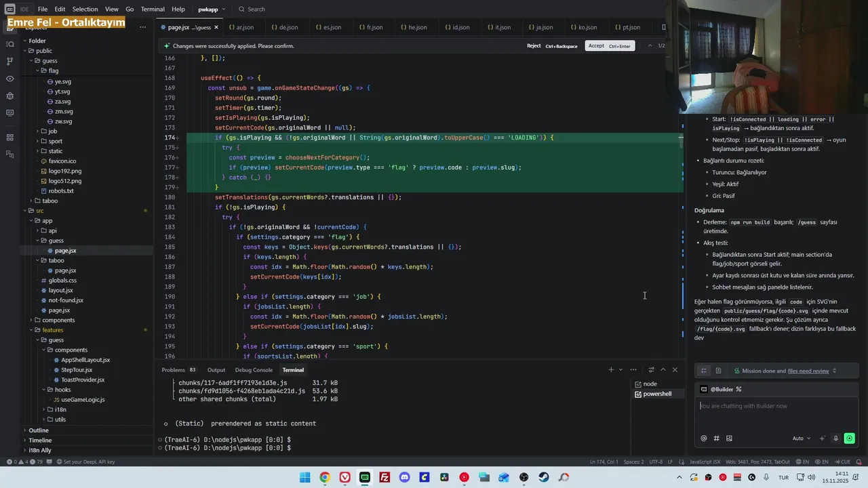Expand the Timeline section

[39, 440]
